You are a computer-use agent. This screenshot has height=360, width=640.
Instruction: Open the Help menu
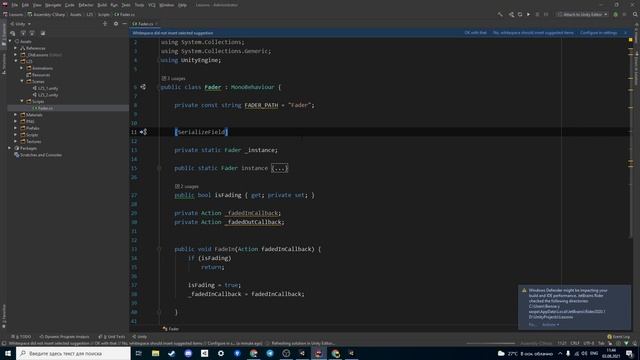click(182, 5)
